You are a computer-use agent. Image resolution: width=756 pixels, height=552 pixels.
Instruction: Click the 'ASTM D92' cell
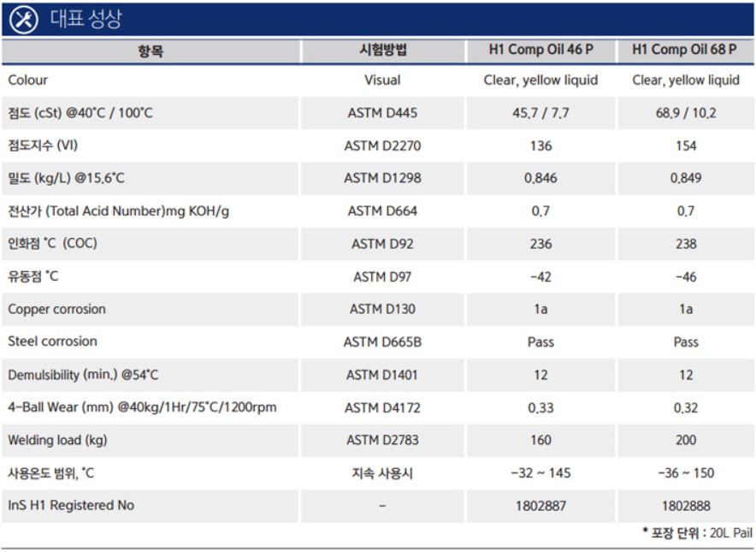click(x=382, y=244)
